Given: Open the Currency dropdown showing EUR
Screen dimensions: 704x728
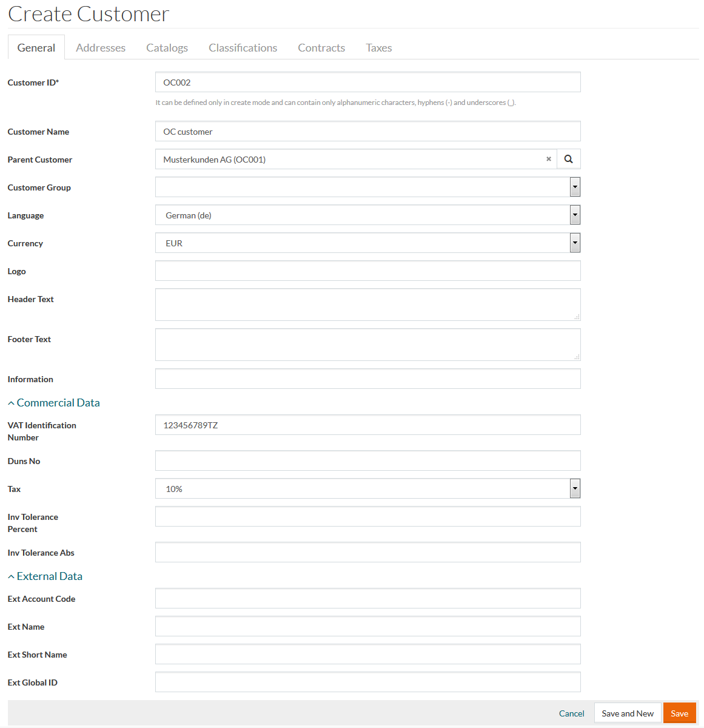Looking at the screenshot, I should coord(367,243).
